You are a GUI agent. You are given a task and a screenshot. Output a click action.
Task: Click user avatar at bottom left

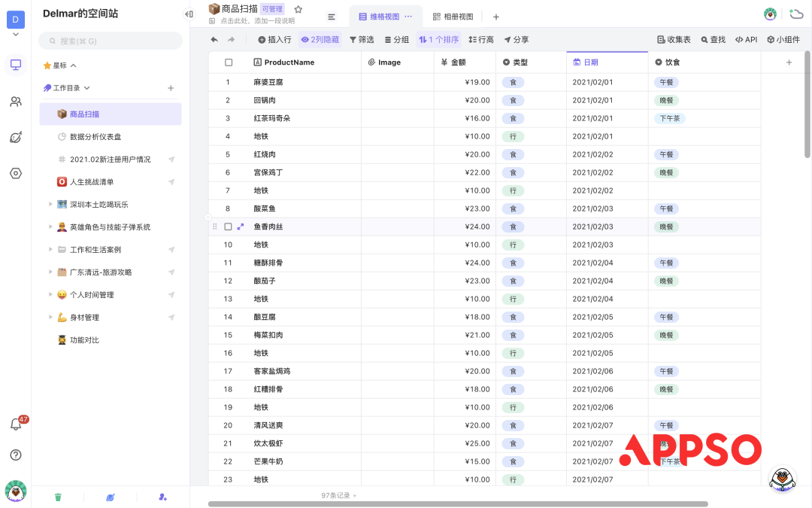(16, 491)
